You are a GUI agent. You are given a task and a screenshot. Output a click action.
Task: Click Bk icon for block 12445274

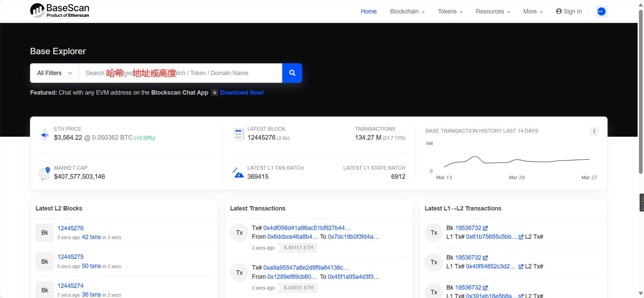pos(45,290)
